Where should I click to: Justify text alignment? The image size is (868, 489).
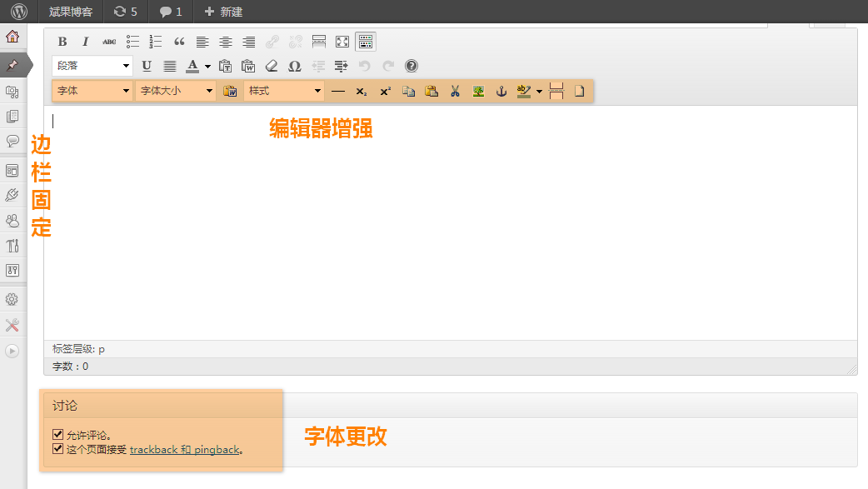[x=170, y=66]
